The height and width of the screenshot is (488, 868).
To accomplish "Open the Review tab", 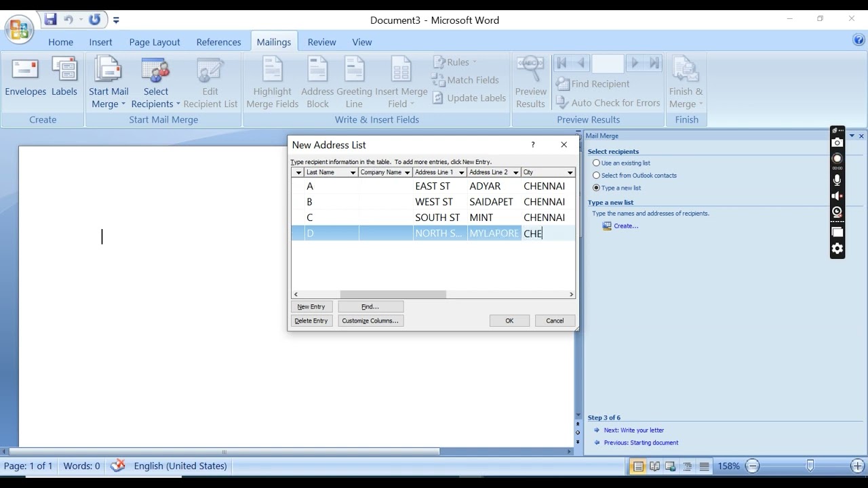I will tap(321, 42).
